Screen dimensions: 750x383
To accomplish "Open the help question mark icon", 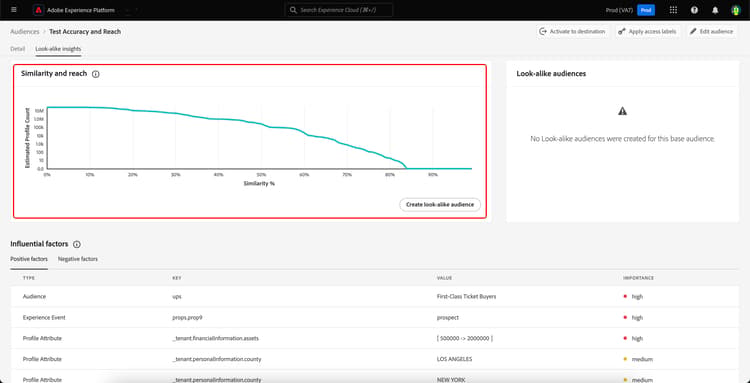I will pyautogui.click(x=694, y=10).
